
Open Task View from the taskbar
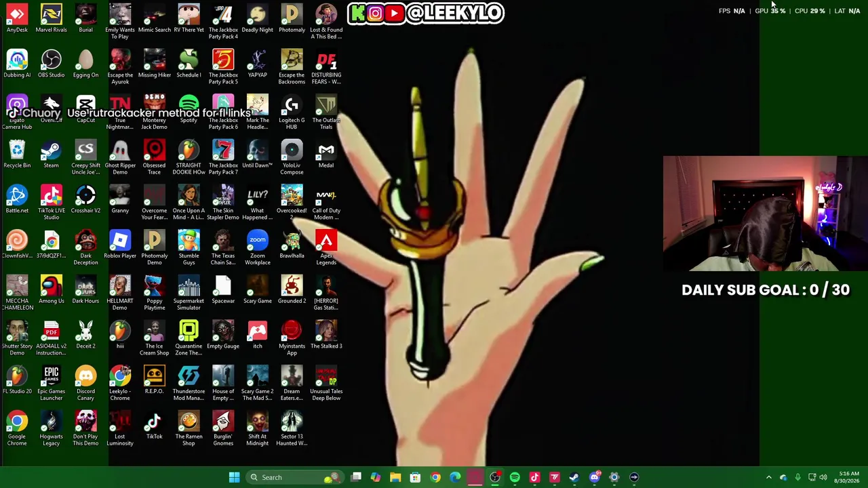(x=356, y=477)
